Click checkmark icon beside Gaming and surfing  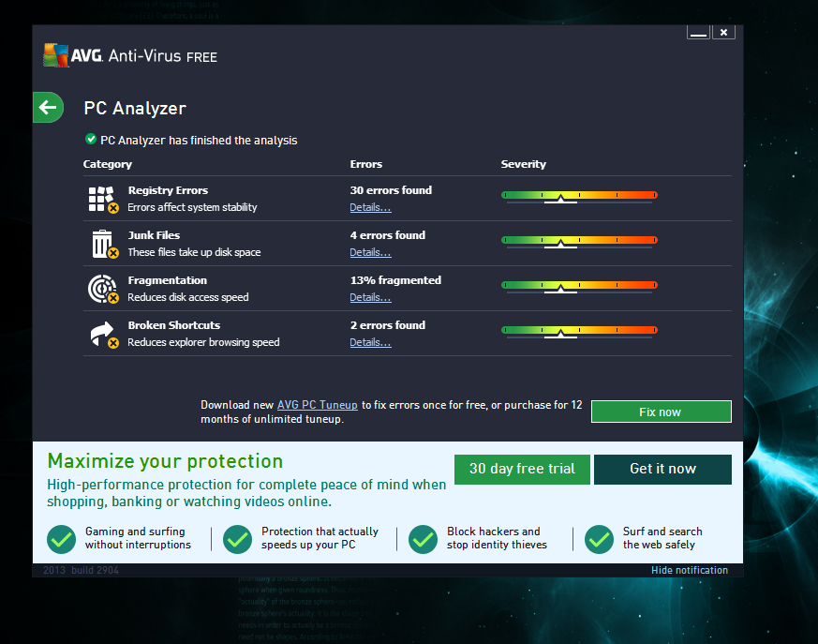click(62, 539)
